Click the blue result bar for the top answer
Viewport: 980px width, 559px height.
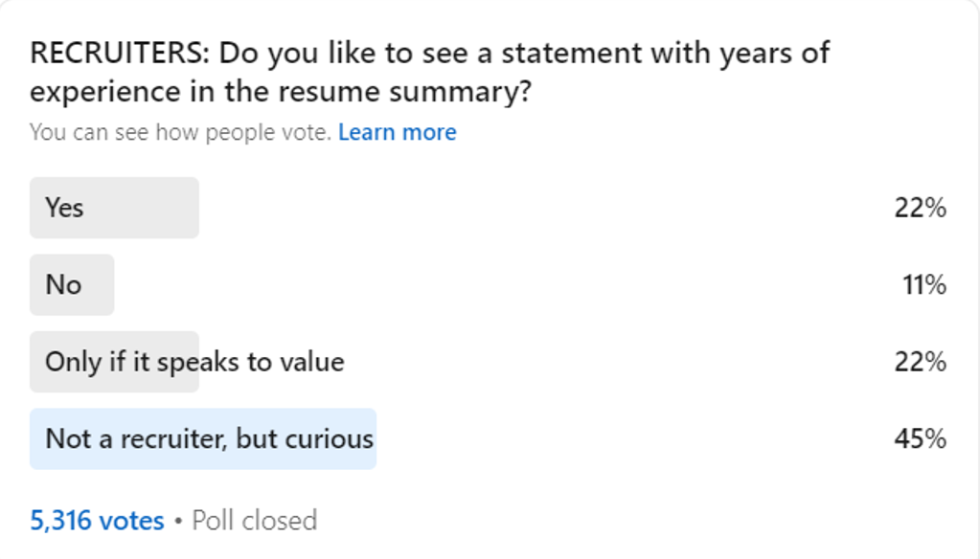203,439
